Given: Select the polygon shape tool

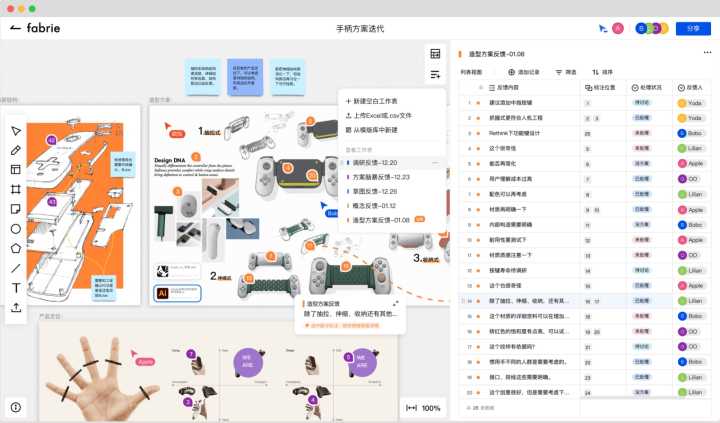Looking at the screenshot, I should 16,248.
